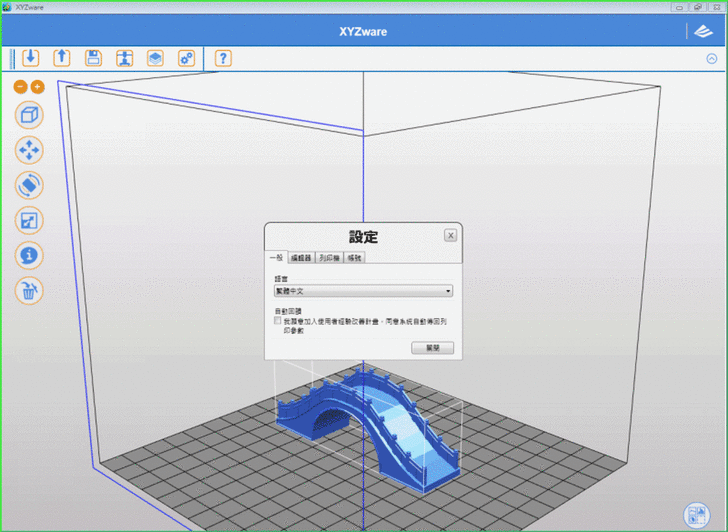
Task: Save the project with the floppy disk icon
Action: coord(93,58)
